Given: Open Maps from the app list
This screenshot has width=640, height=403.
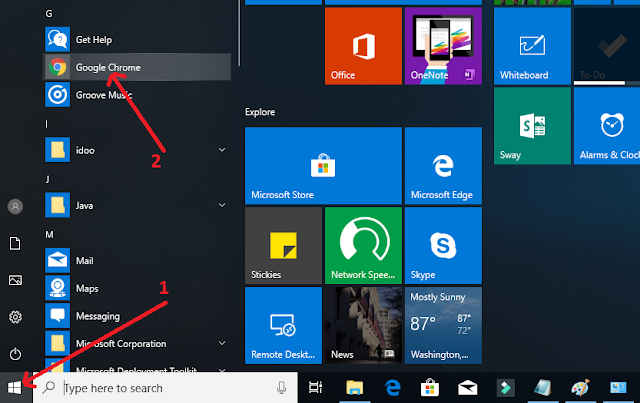Looking at the screenshot, I should pos(137,288).
